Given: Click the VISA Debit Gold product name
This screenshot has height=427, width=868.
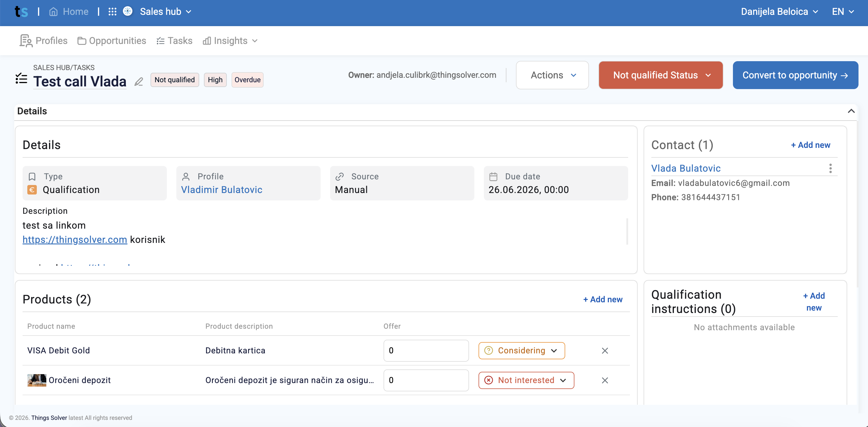Looking at the screenshot, I should (59, 351).
